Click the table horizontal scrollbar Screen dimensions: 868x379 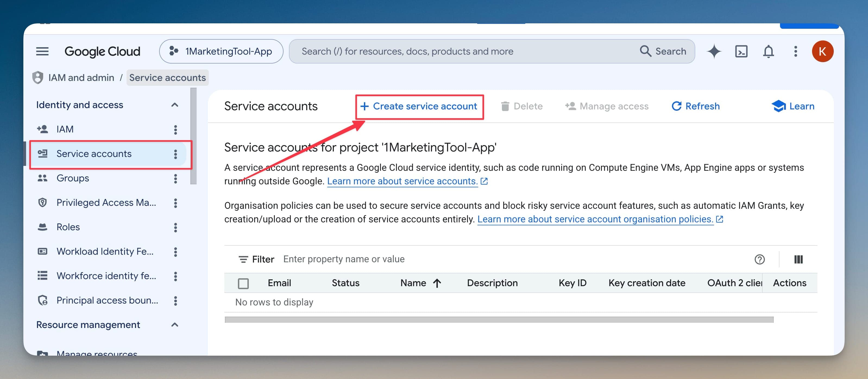coord(499,319)
